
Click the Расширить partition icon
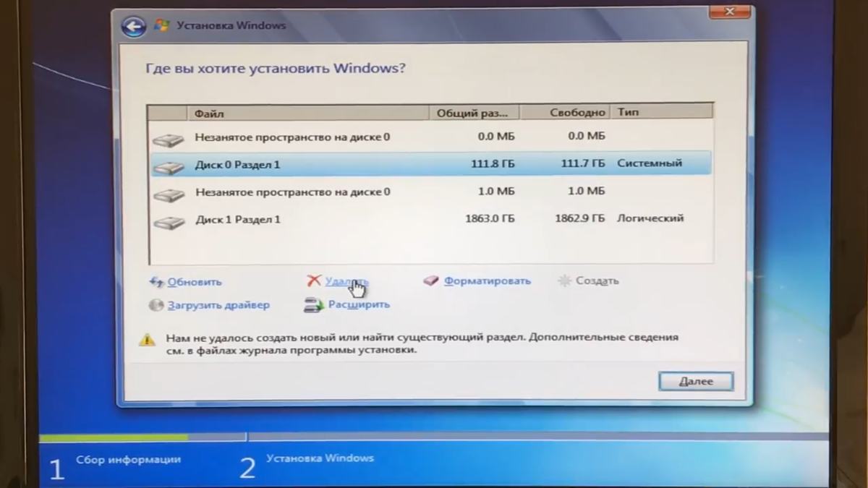click(314, 305)
